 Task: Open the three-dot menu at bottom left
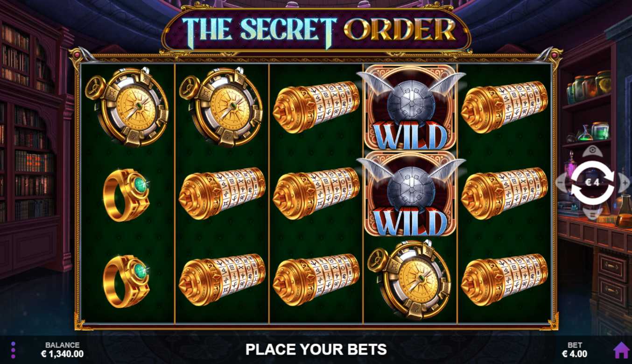point(13,350)
